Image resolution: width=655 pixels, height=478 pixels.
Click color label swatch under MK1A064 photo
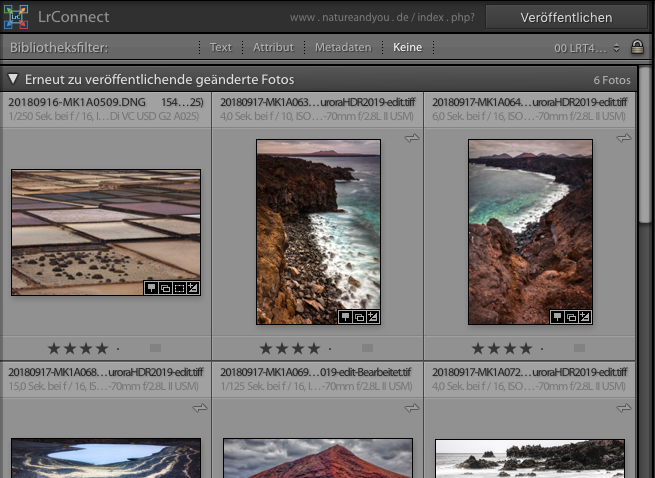click(579, 348)
